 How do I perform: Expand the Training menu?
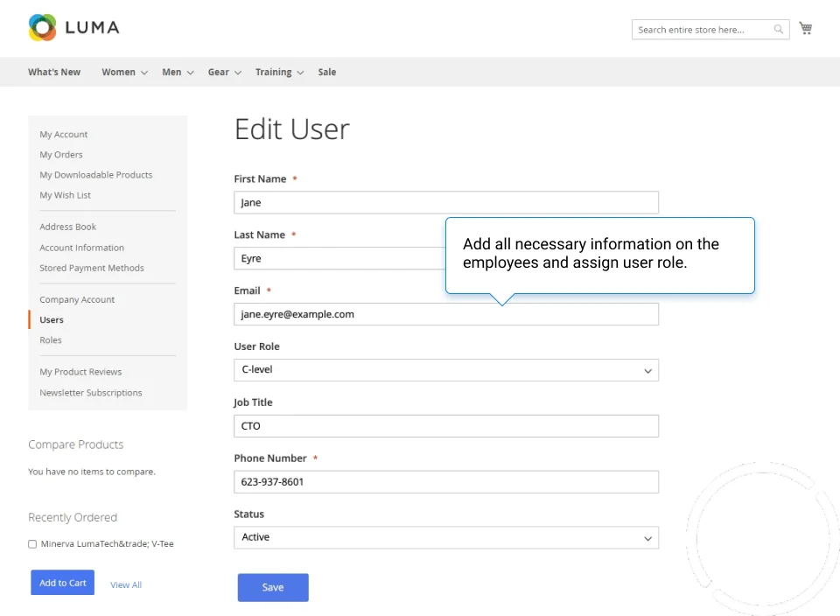279,73
